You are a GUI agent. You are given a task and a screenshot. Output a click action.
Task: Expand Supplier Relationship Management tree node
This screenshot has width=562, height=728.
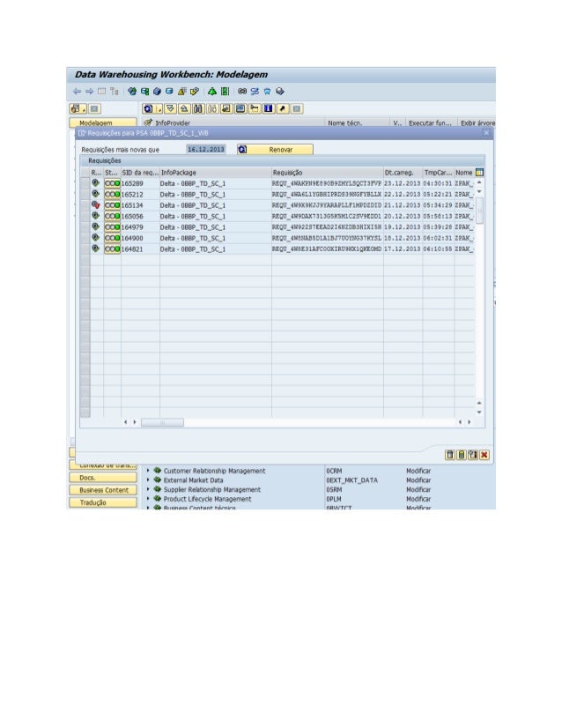click(x=148, y=489)
